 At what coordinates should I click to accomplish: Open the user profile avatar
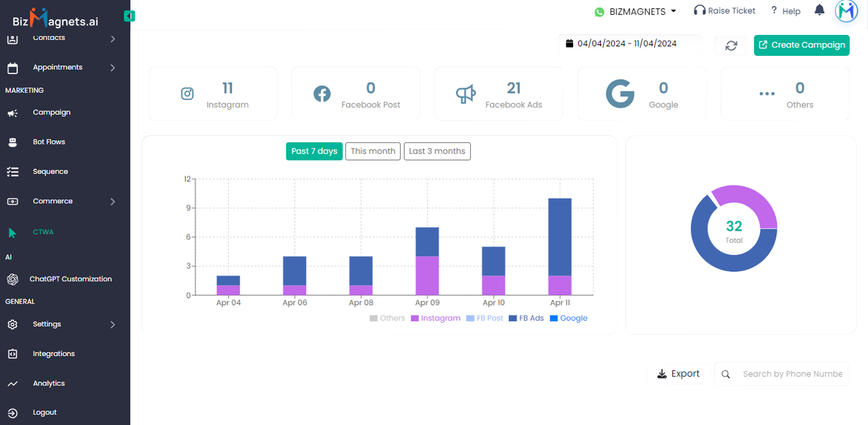(846, 11)
